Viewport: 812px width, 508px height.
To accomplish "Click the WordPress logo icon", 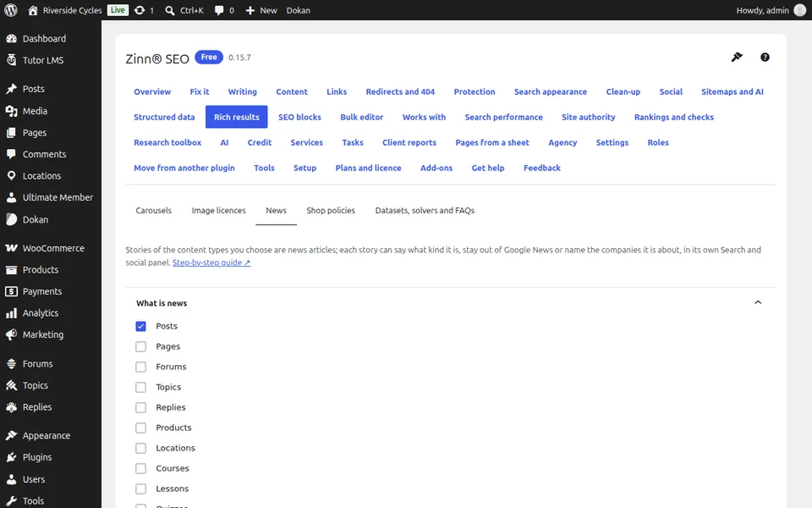I will 11,10.
